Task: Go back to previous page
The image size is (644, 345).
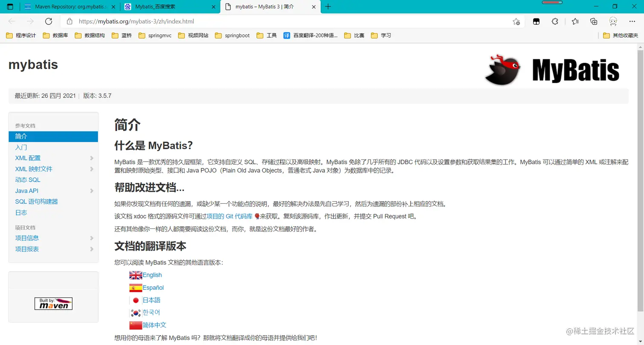Action: pyautogui.click(x=11, y=21)
